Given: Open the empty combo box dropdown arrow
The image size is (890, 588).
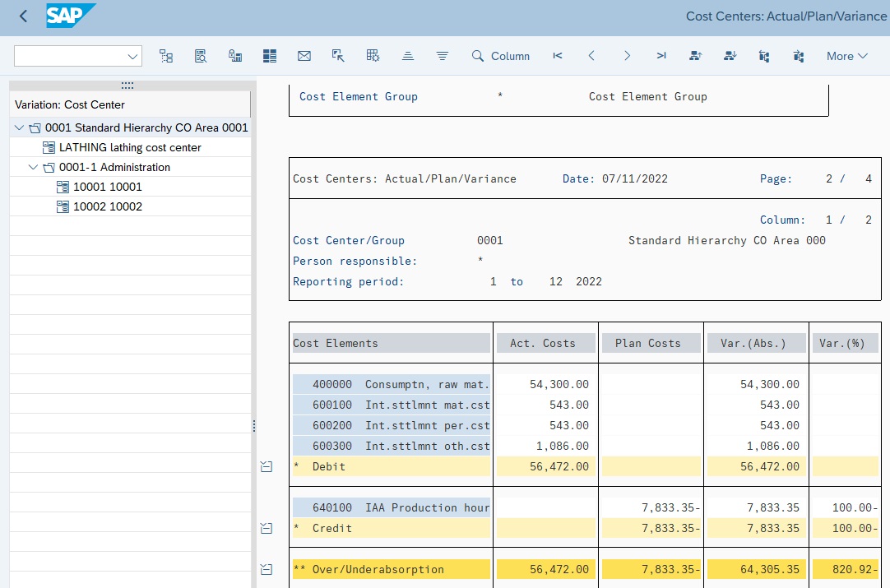Looking at the screenshot, I should [132, 56].
